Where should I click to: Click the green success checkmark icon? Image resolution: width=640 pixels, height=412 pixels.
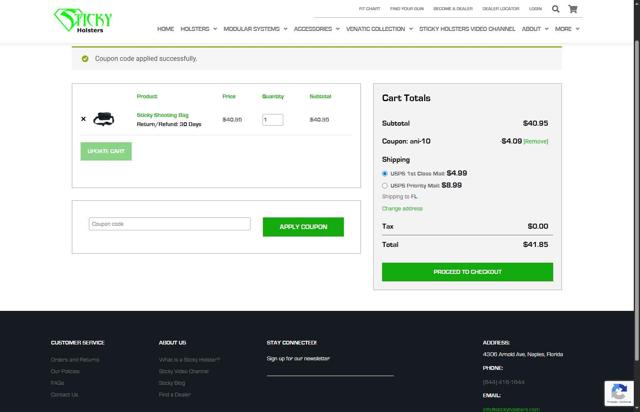pos(85,59)
